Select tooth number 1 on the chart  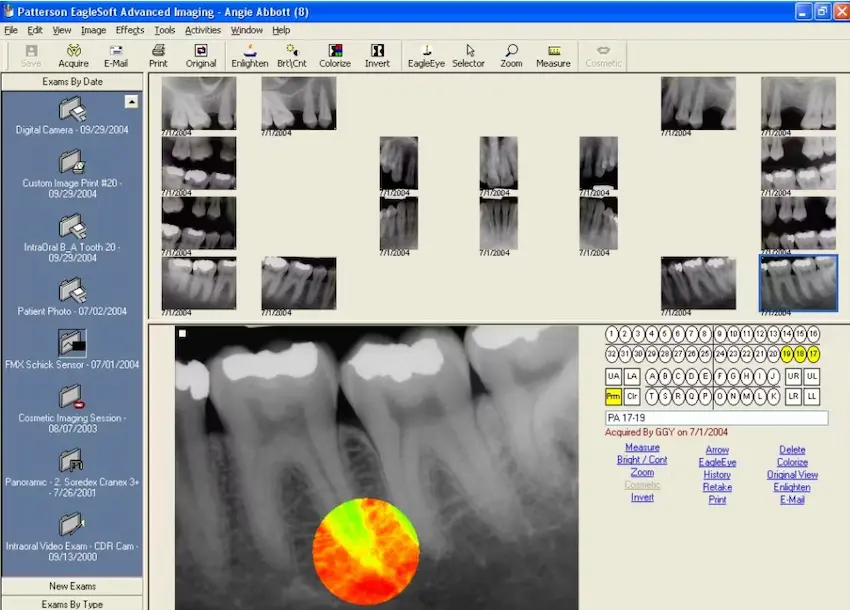[x=610, y=333]
